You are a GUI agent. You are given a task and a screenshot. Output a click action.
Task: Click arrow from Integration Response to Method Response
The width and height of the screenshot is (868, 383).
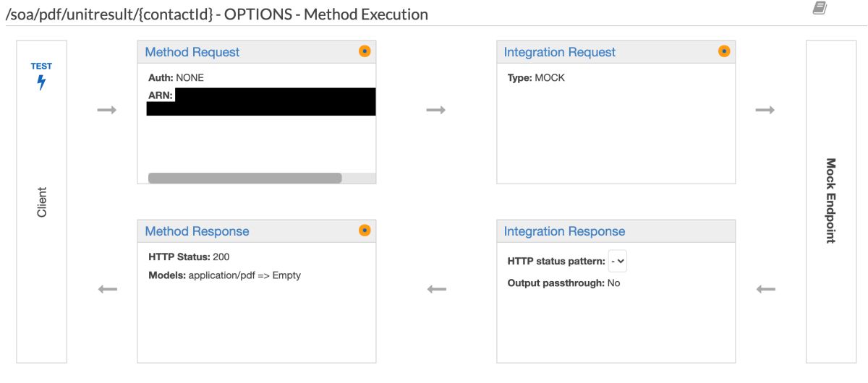pos(435,290)
